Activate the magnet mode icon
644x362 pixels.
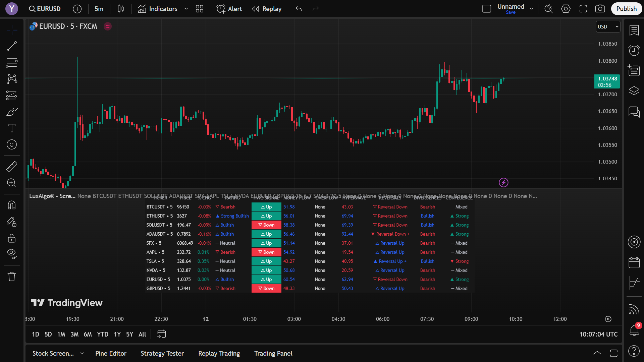pyautogui.click(x=12, y=205)
